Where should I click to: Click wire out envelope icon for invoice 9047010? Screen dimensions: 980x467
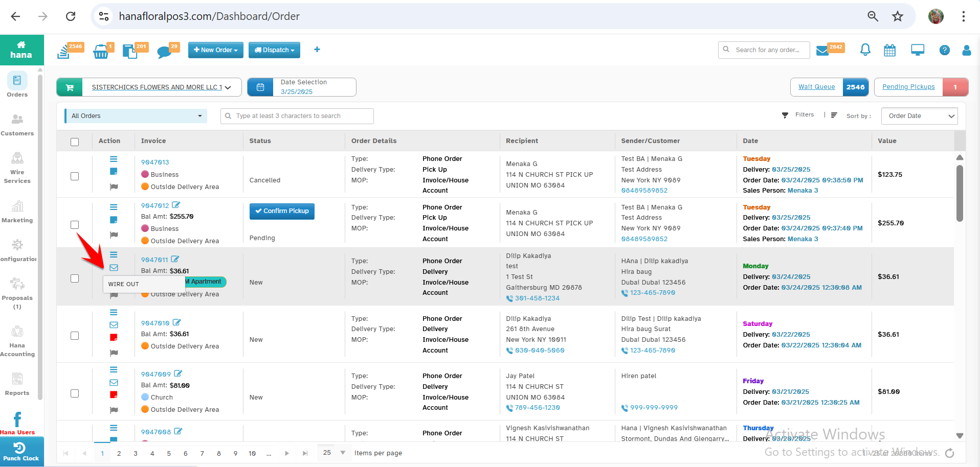pos(114,325)
